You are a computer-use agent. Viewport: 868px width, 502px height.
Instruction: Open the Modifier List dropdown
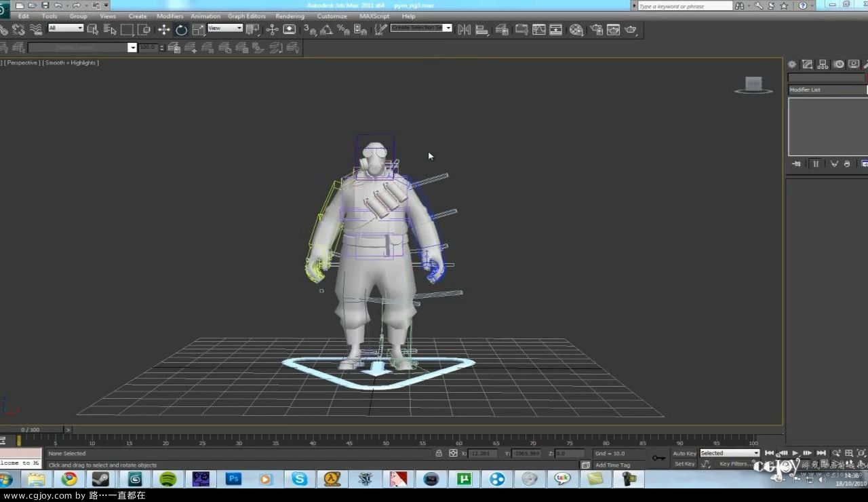point(827,90)
